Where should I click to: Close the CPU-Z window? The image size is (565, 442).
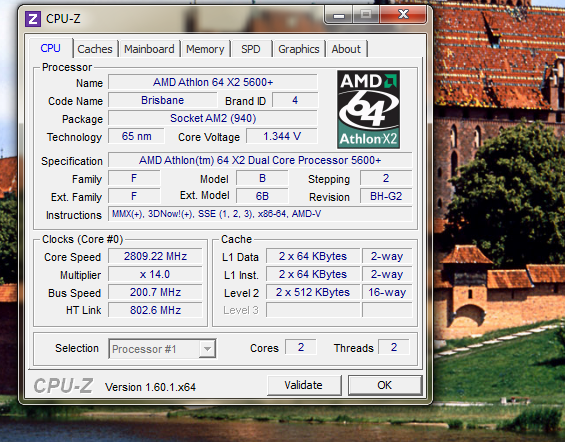(403, 15)
